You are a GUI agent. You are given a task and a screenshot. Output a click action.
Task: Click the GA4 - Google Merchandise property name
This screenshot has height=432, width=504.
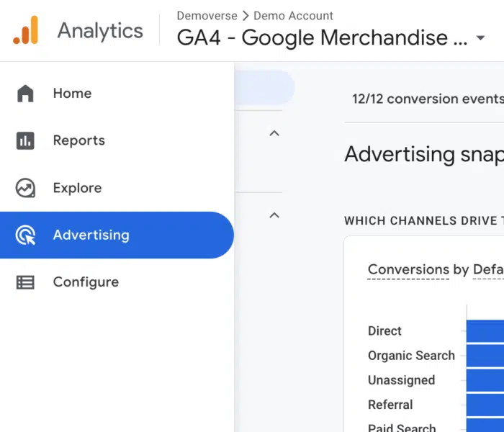[322, 37]
